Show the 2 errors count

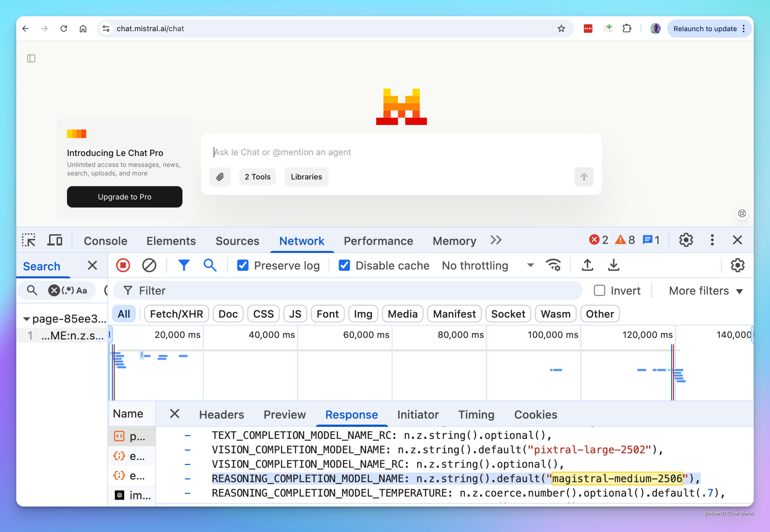click(599, 240)
